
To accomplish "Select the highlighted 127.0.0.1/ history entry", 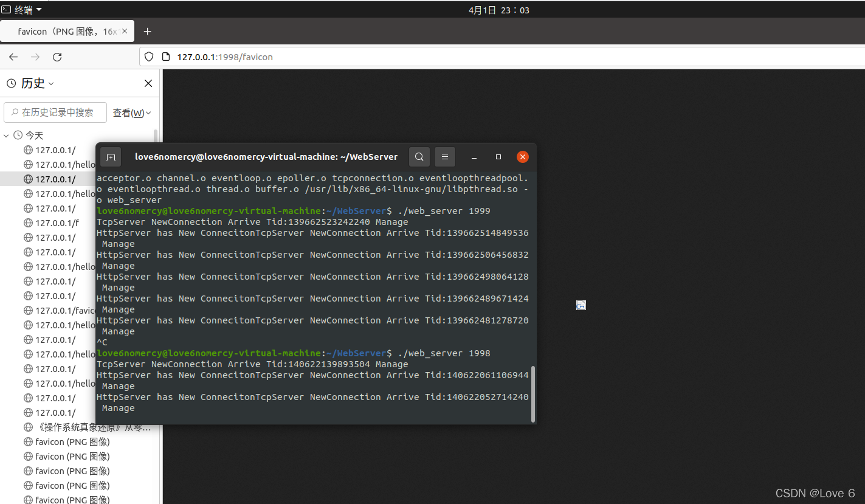I will pos(49,179).
